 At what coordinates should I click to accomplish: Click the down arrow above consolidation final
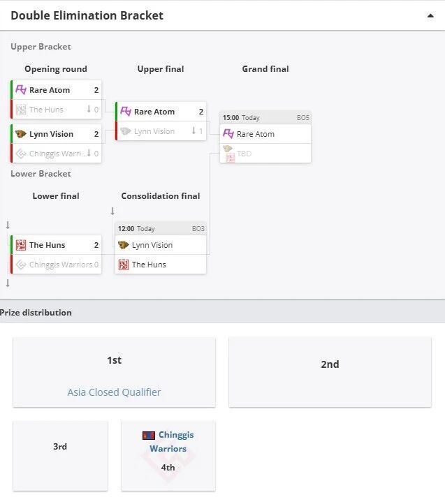pyautogui.click(x=112, y=211)
